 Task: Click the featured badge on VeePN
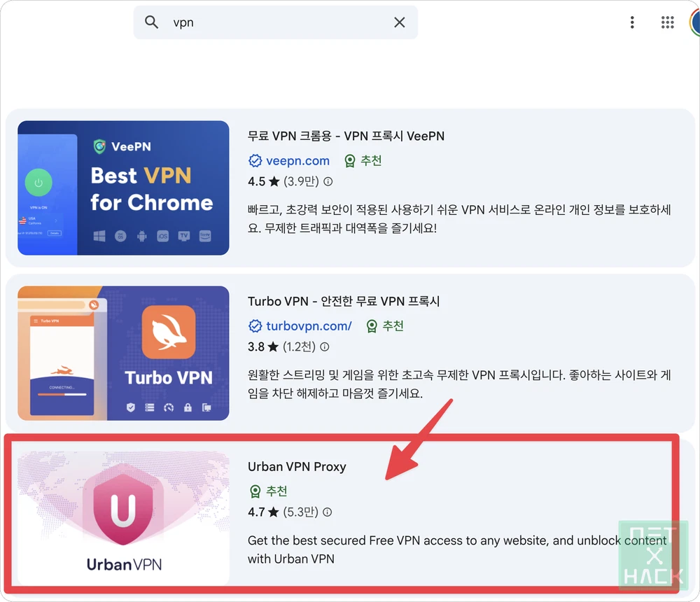(x=350, y=161)
